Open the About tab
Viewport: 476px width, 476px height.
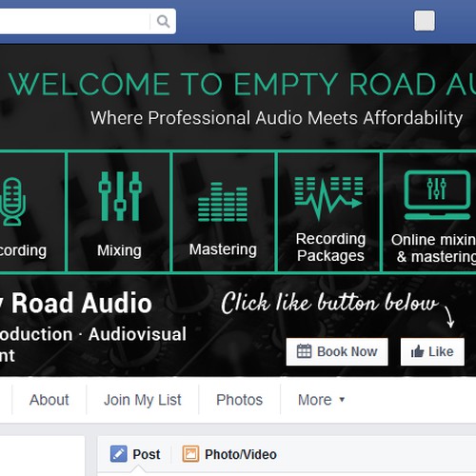pyautogui.click(x=49, y=400)
